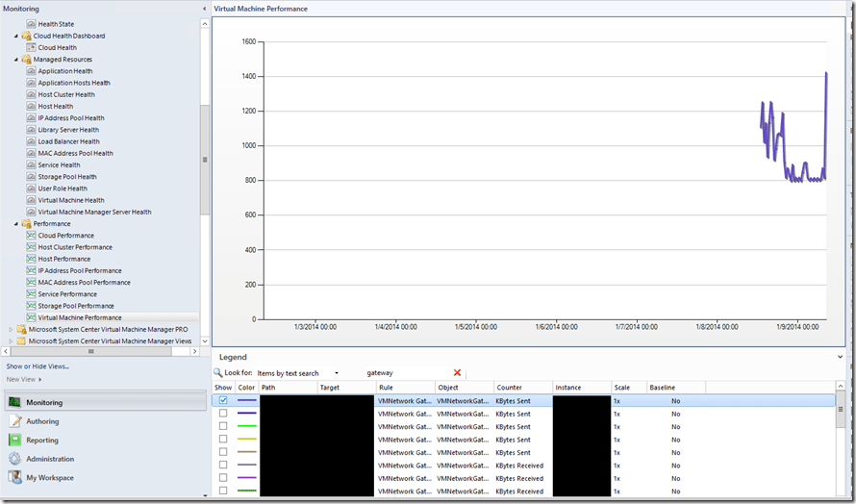Click the gateway search text field
The width and height of the screenshot is (856, 504).
point(404,372)
